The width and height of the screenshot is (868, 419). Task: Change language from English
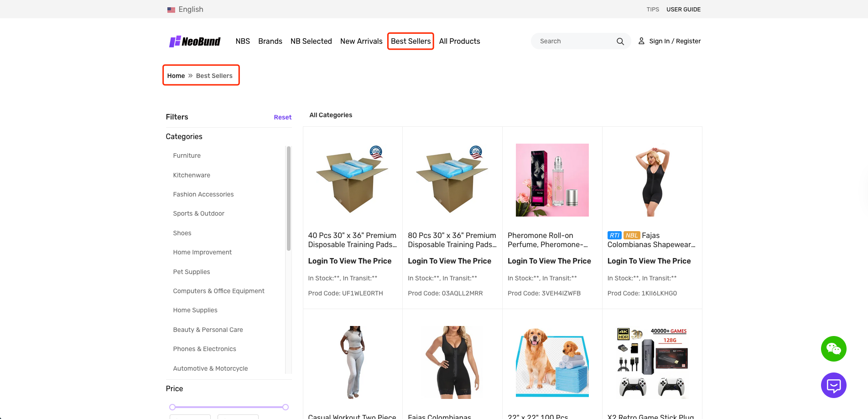[191, 9]
